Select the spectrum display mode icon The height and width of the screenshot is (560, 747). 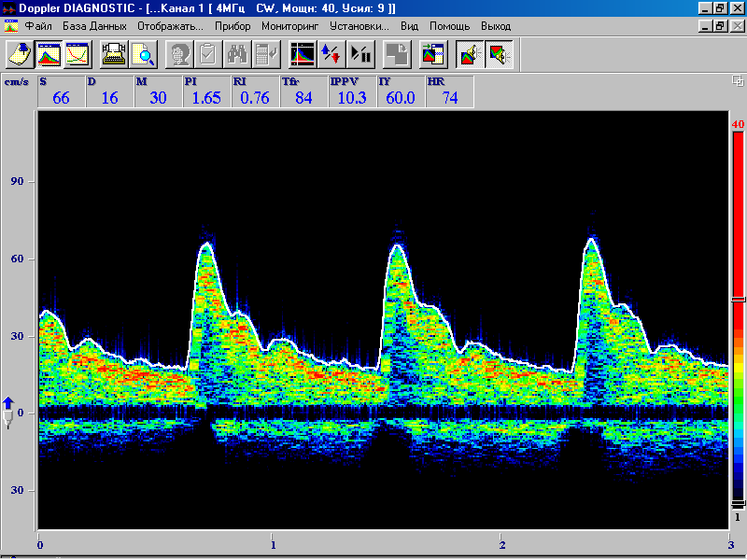(x=48, y=55)
